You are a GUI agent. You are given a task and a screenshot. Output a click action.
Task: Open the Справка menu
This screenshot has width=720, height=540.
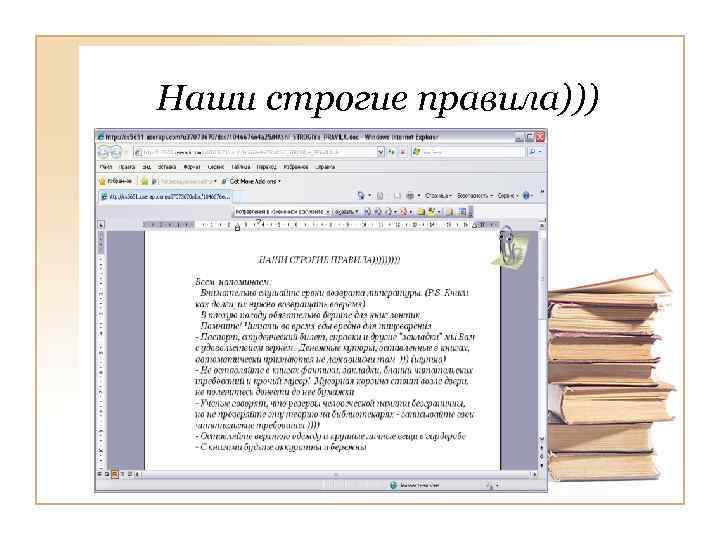pos(326,167)
